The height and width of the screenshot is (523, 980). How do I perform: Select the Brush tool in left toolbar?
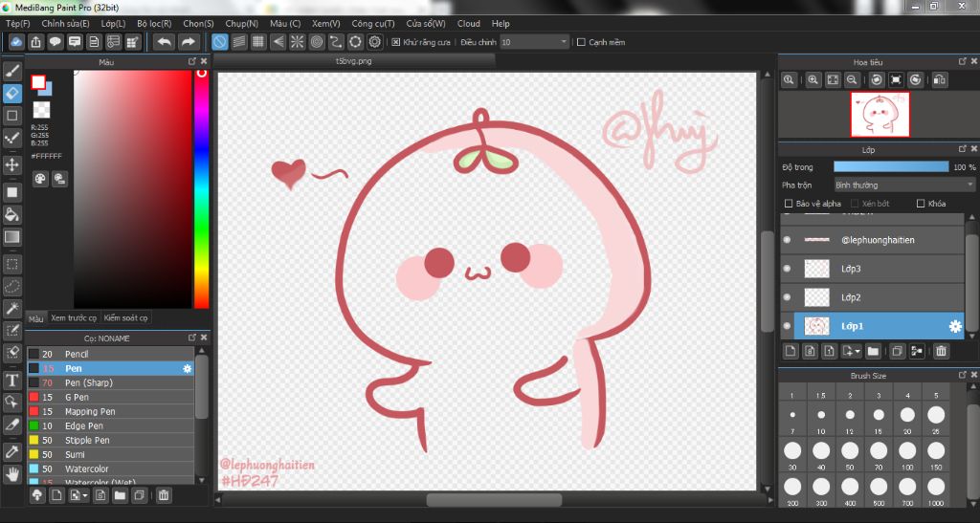click(x=11, y=71)
